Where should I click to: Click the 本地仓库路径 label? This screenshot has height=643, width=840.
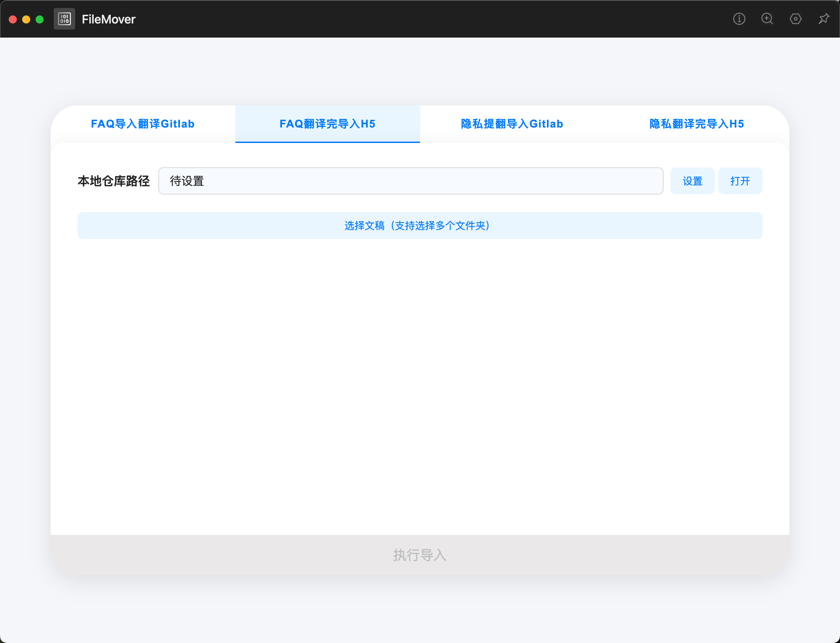[114, 181]
